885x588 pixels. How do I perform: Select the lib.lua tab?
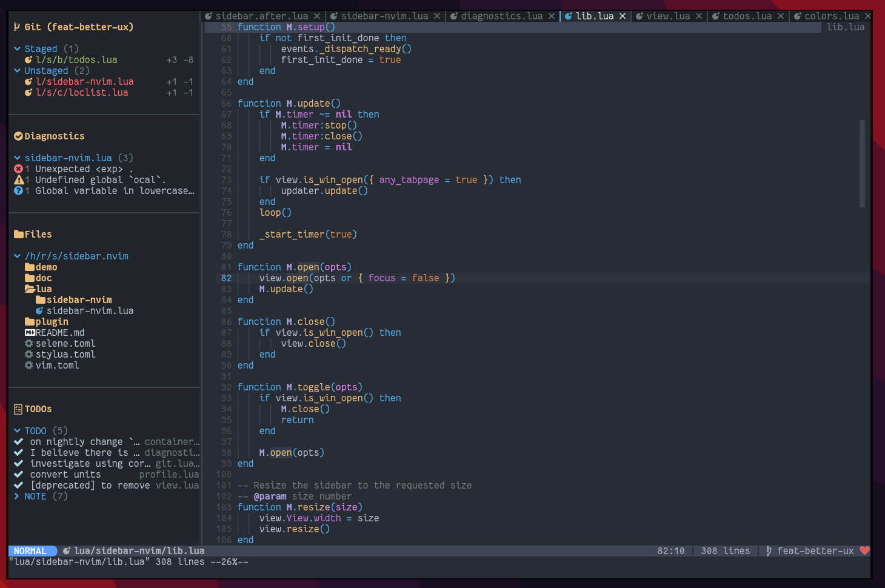[x=595, y=16]
